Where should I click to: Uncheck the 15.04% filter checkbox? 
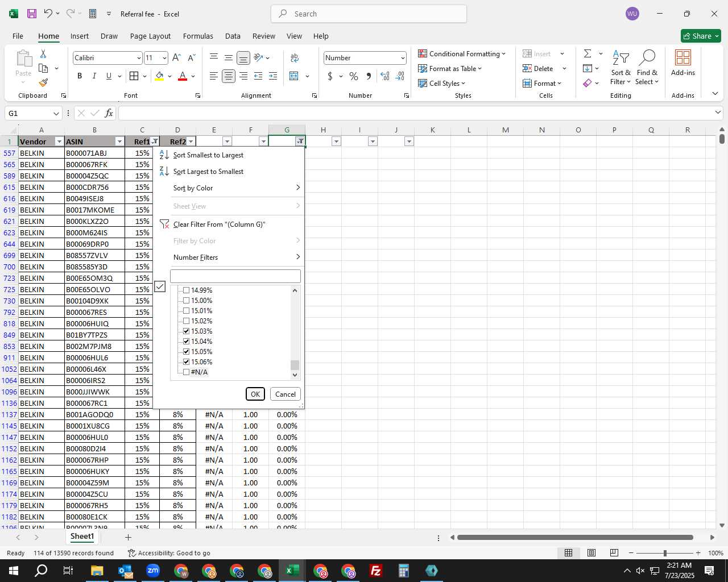pyautogui.click(x=186, y=342)
